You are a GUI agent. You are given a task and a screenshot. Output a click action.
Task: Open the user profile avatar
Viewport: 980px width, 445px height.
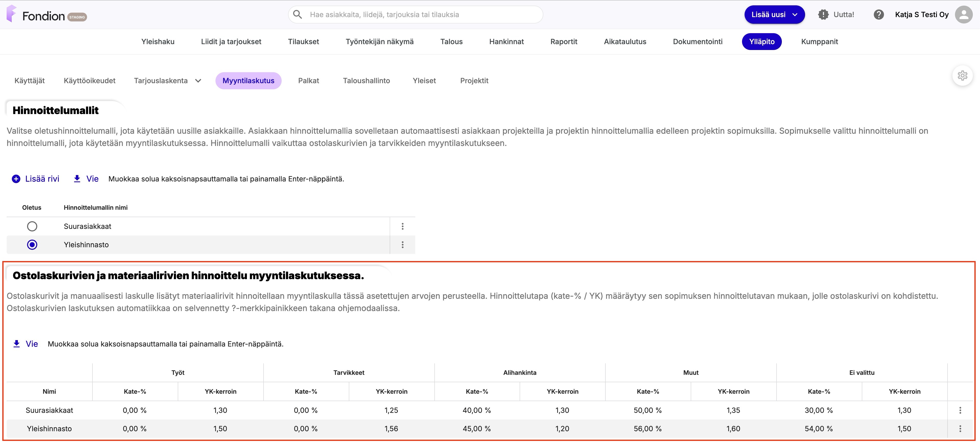click(964, 15)
